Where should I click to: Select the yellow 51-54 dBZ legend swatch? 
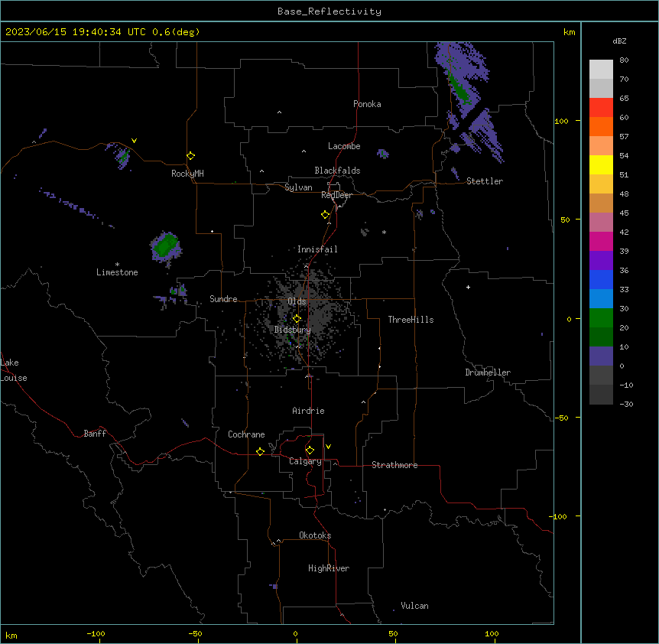(x=601, y=164)
